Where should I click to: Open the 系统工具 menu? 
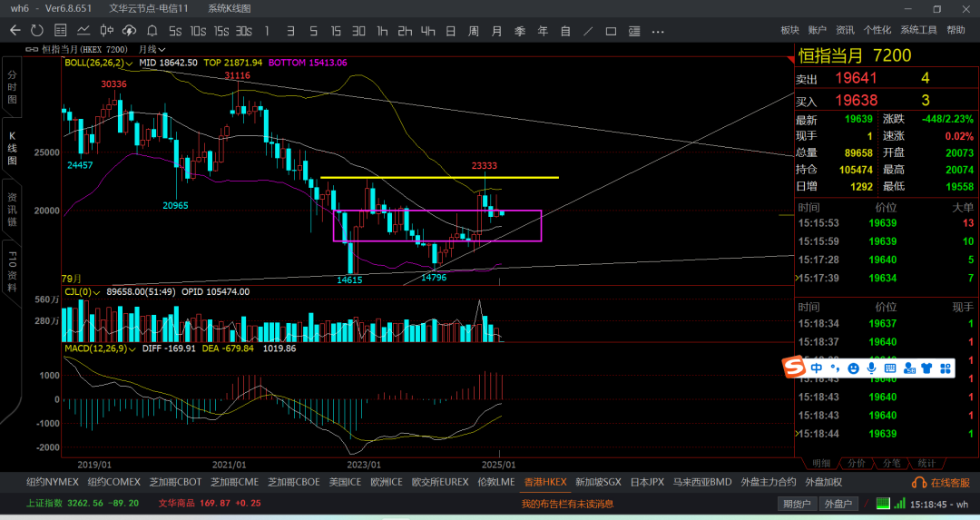pyautogui.click(x=918, y=30)
